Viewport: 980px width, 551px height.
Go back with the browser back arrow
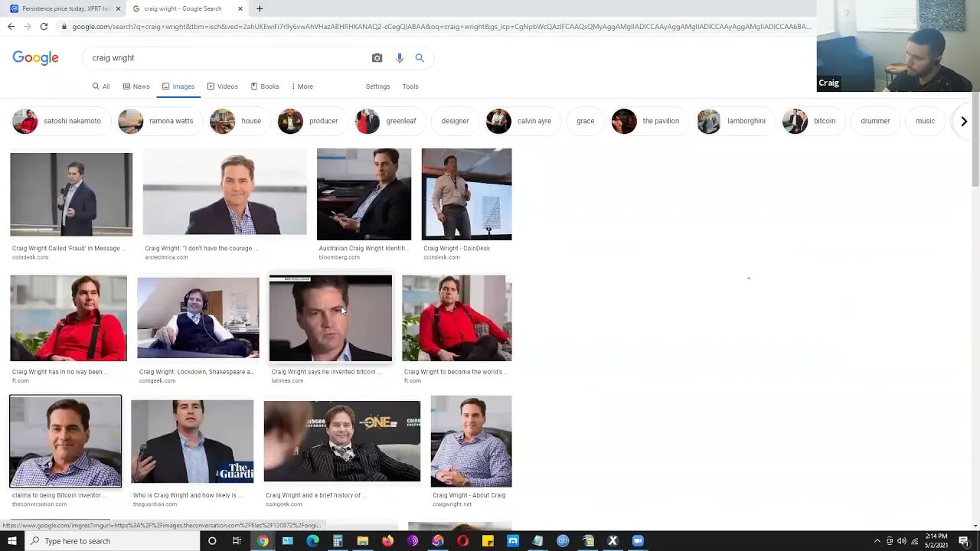tap(11, 27)
